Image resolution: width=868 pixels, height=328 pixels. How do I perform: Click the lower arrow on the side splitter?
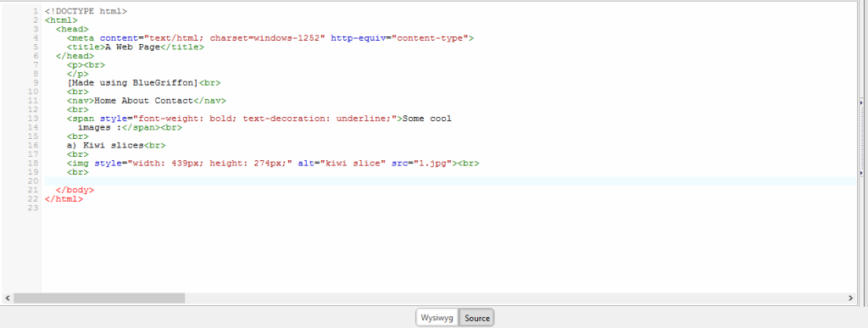861,173
